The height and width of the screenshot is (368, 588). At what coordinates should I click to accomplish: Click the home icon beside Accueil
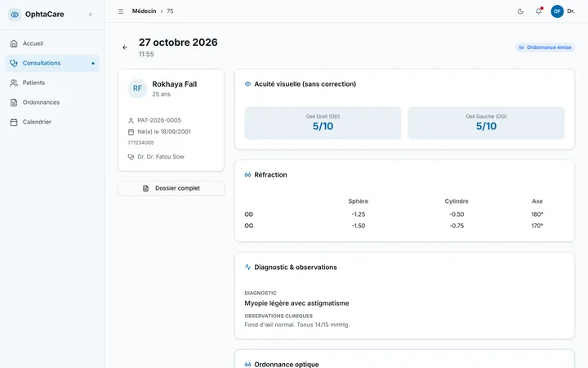(14, 43)
